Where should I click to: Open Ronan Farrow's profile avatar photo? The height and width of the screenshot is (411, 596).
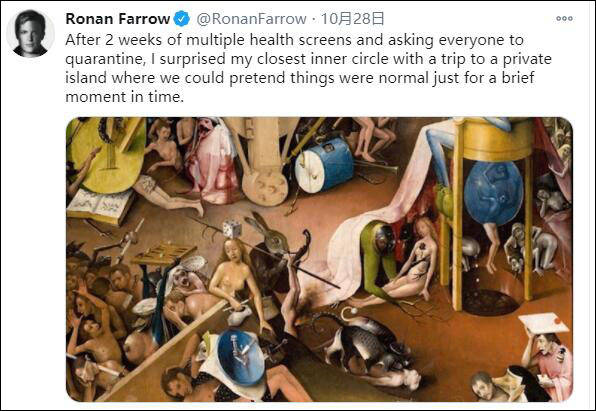(30, 33)
